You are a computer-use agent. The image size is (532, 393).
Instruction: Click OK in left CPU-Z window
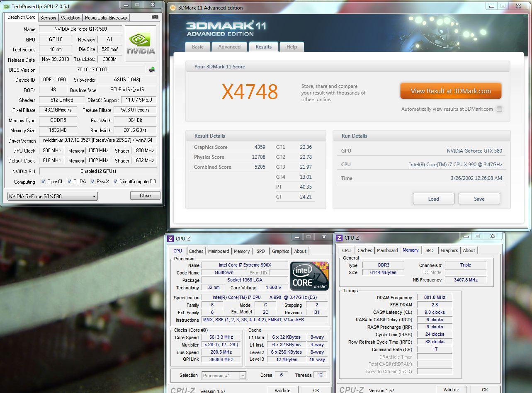pos(316,390)
